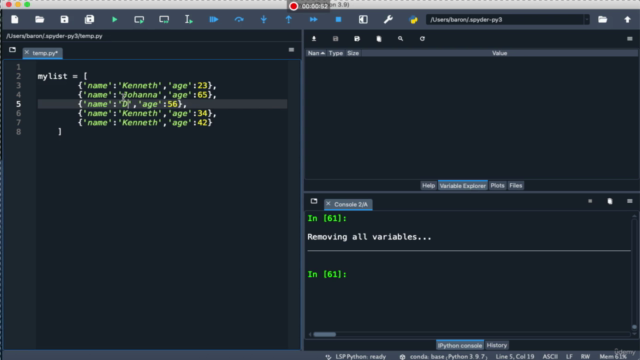Create a new file in Spyder
Screen dimensions: 640x360
tap(15, 19)
